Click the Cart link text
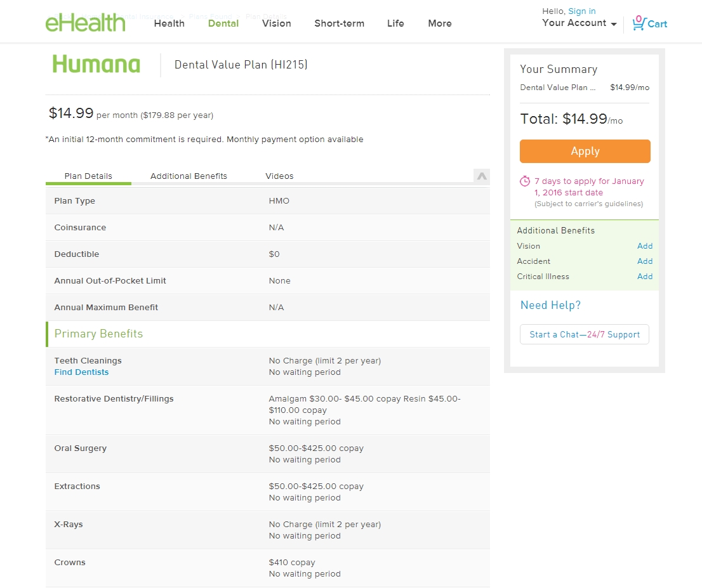Viewport: 702px width, 588px height. point(657,24)
